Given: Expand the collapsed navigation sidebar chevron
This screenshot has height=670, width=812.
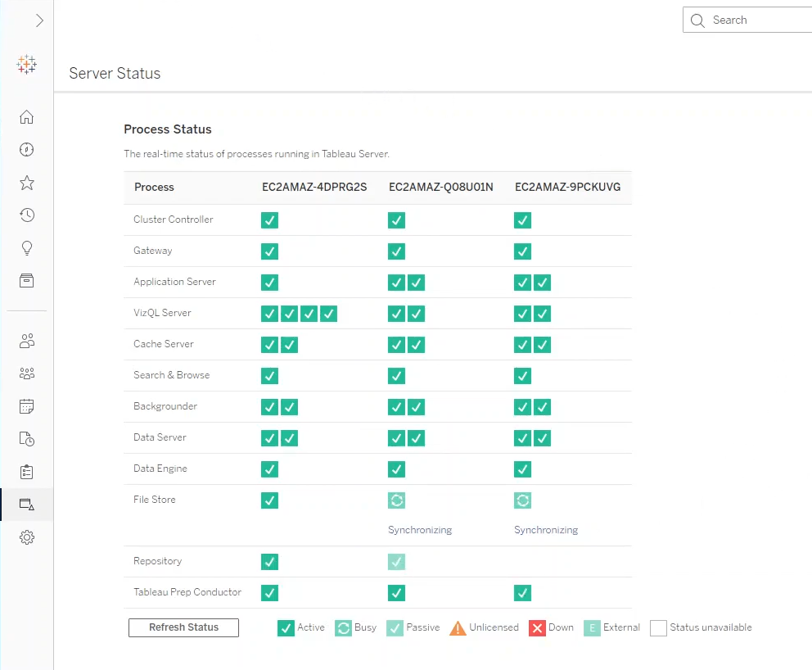Looking at the screenshot, I should (39, 20).
